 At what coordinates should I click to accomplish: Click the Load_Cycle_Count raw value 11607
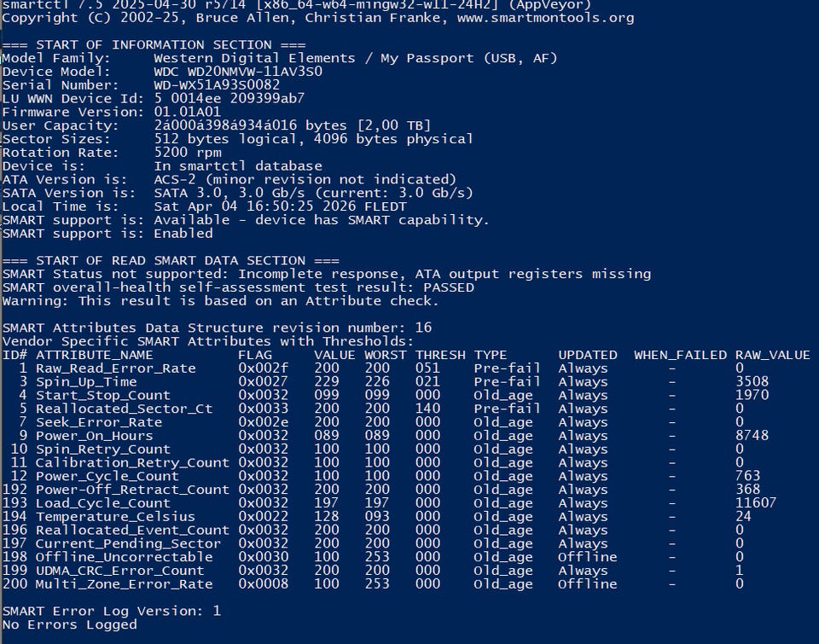point(756,503)
